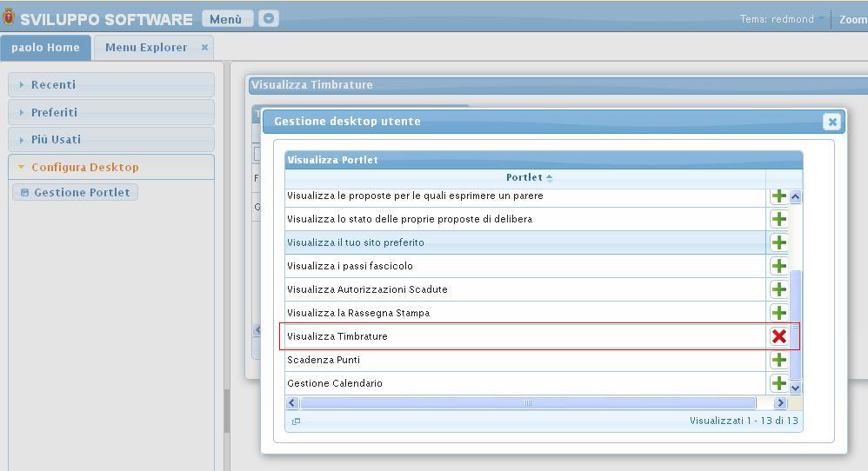Add the Visualizza la Rassegna Stampa portlet
868x471 pixels.
(x=778, y=313)
